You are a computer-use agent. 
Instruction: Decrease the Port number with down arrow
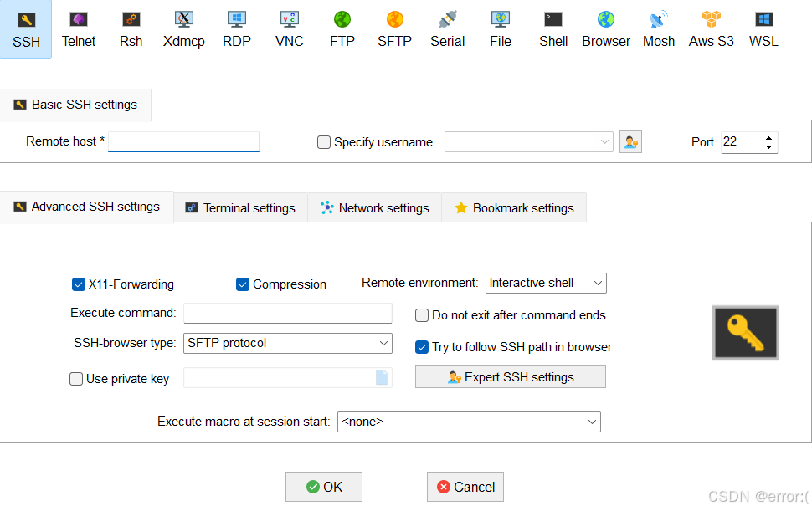(769, 147)
